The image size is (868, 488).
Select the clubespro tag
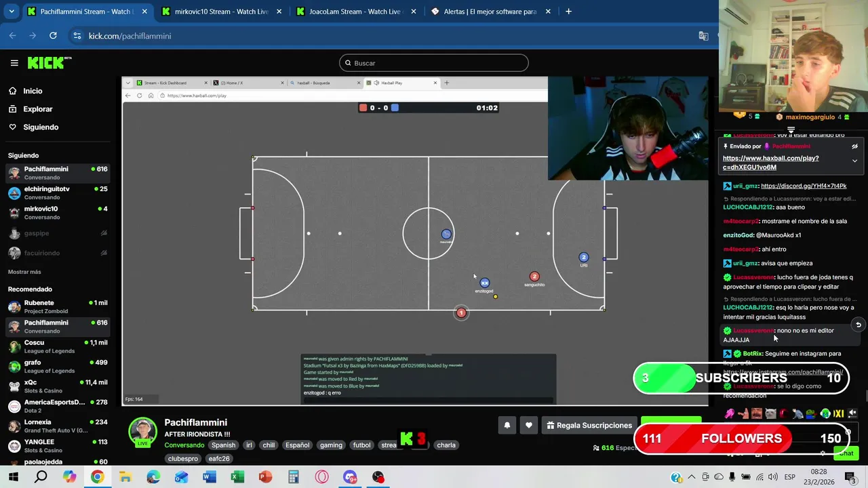(183, 459)
